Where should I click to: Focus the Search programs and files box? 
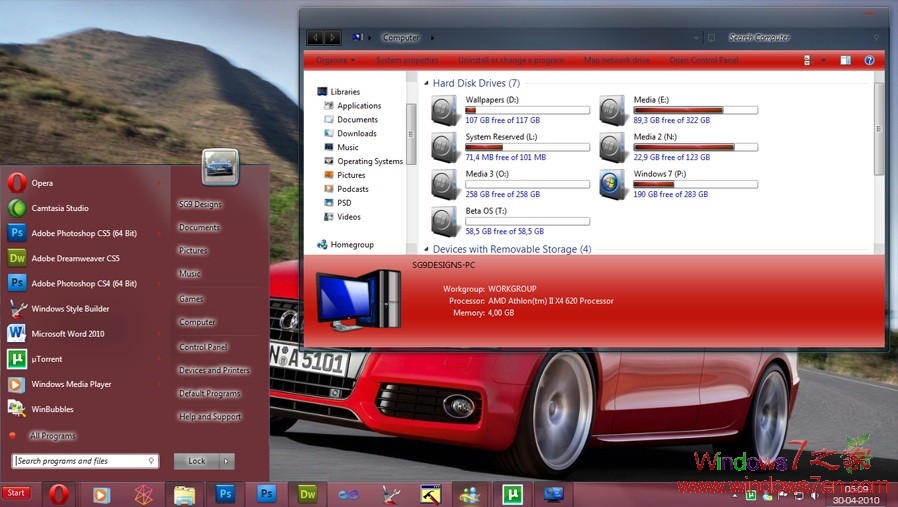pyautogui.click(x=85, y=461)
